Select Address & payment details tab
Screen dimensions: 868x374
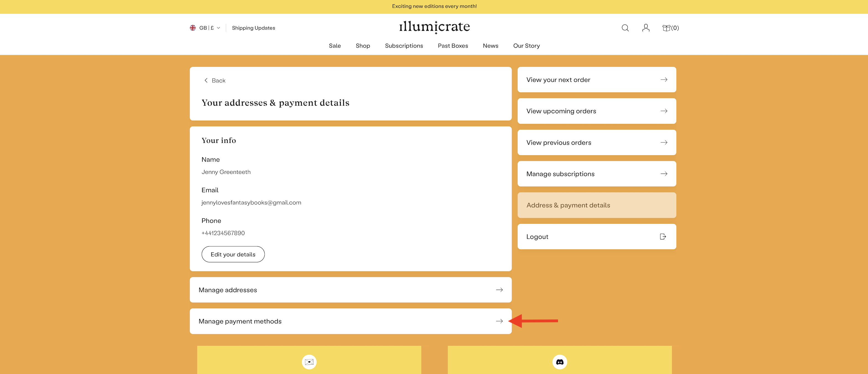pyautogui.click(x=596, y=205)
